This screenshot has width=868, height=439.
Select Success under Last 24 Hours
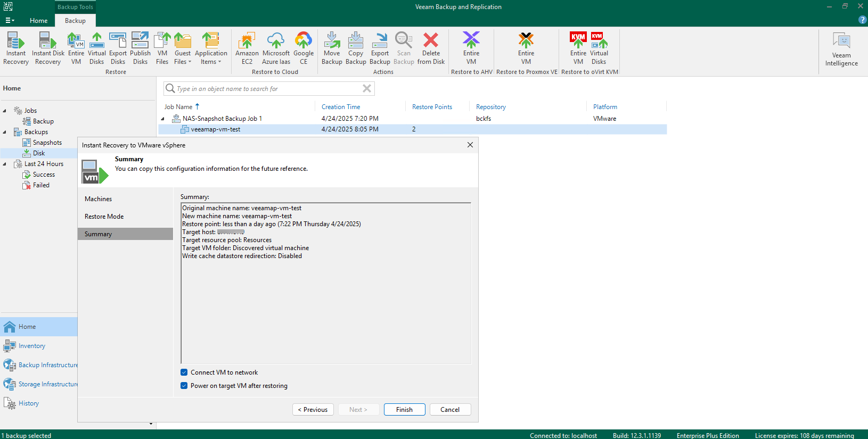38,175
